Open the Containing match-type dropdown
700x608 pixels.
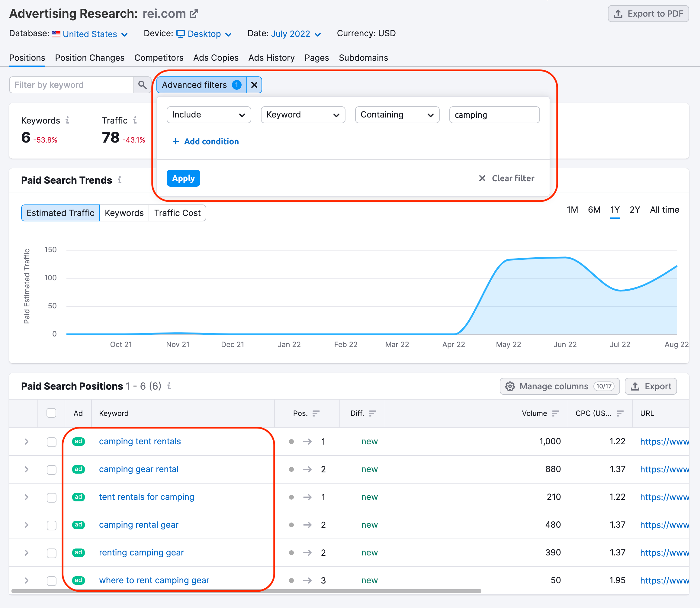397,115
